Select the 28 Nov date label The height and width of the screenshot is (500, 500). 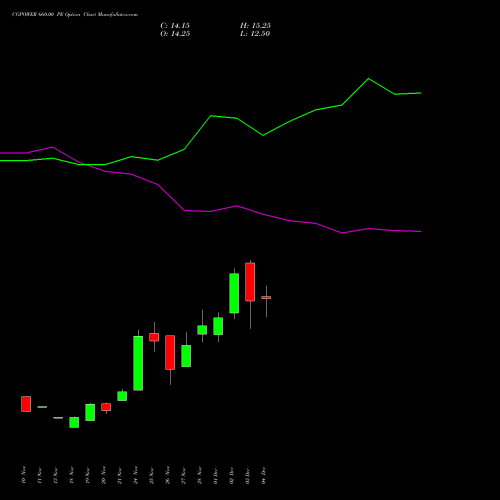click(x=200, y=475)
